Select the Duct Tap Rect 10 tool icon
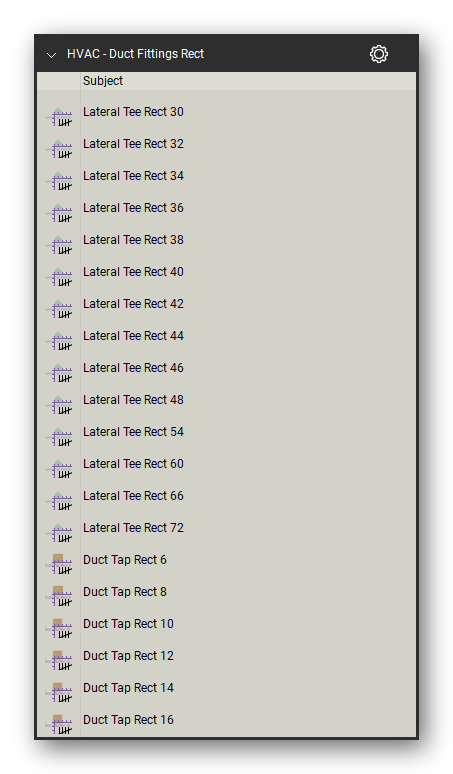The width and height of the screenshot is (453, 774). [x=59, y=629]
